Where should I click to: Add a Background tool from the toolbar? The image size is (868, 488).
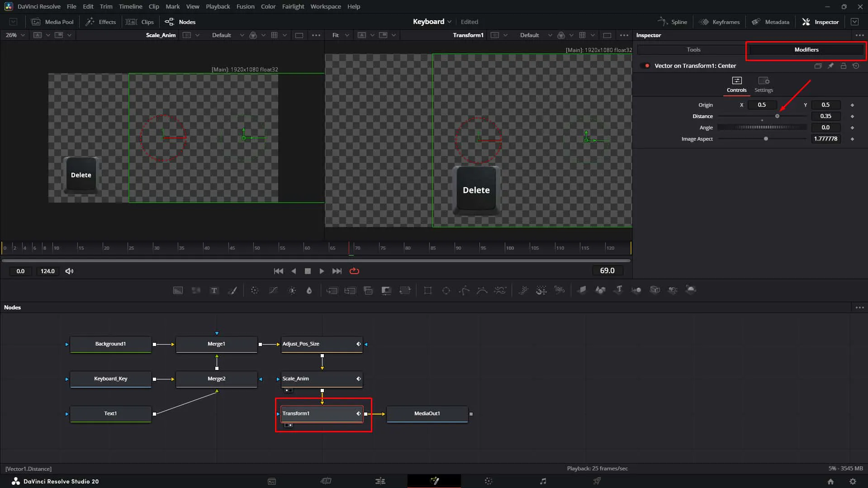pos(178,290)
